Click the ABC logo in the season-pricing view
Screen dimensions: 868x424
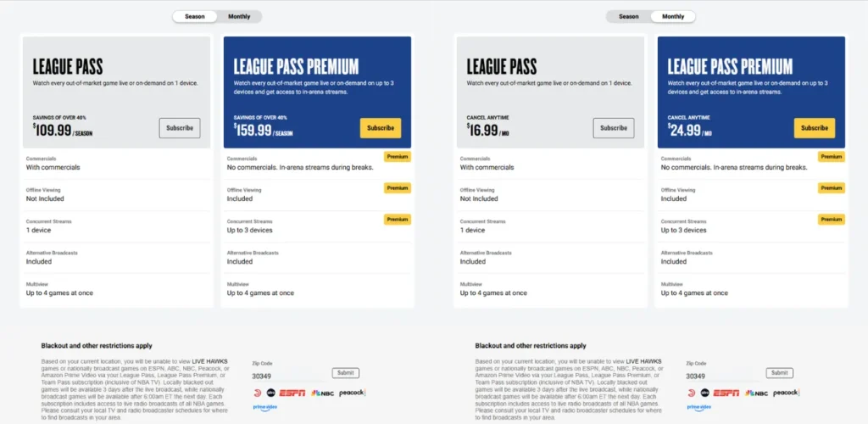coord(272,393)
